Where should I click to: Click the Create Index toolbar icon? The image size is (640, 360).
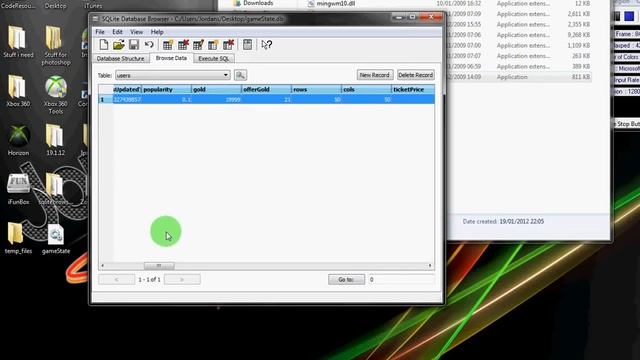tap(213, 44)
